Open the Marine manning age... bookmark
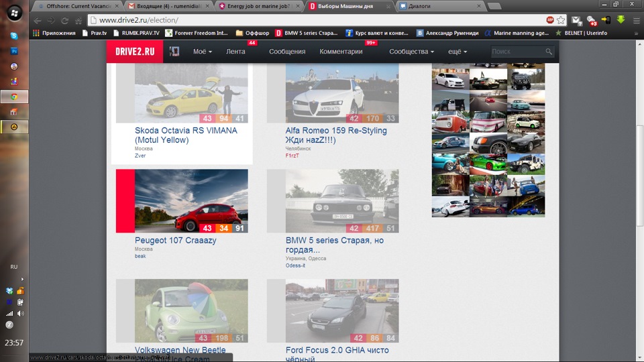Viewport: 644px width, 362px height. tap(517, 33)
